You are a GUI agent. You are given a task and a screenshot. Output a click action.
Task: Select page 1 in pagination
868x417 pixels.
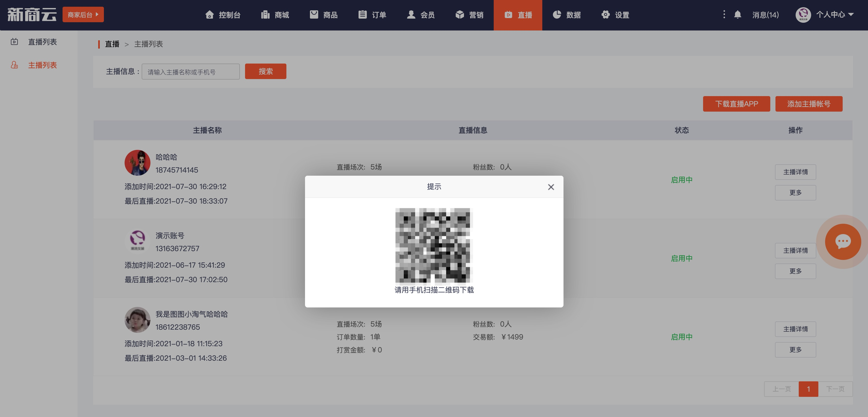pyautogui.click(x=808, y=389)
